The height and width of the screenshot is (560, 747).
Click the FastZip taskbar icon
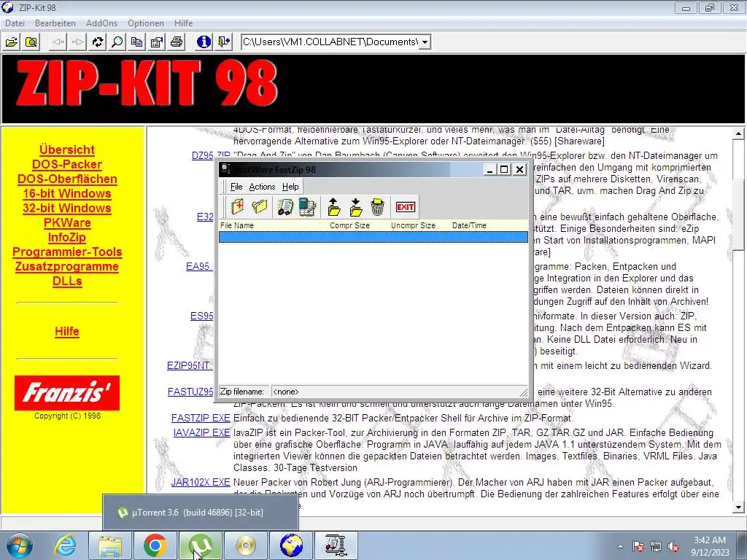click(336, 545)
